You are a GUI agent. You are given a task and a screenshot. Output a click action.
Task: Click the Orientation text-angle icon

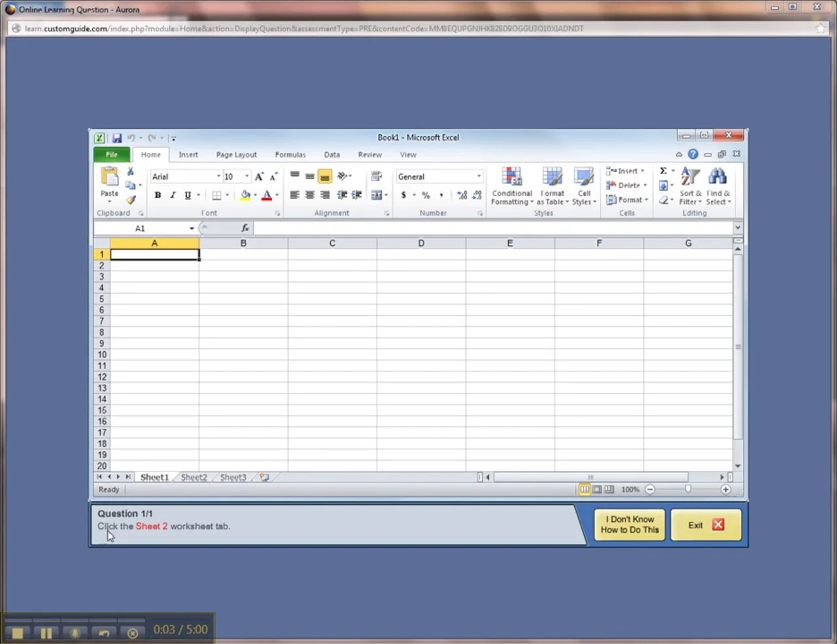[342, 176]
